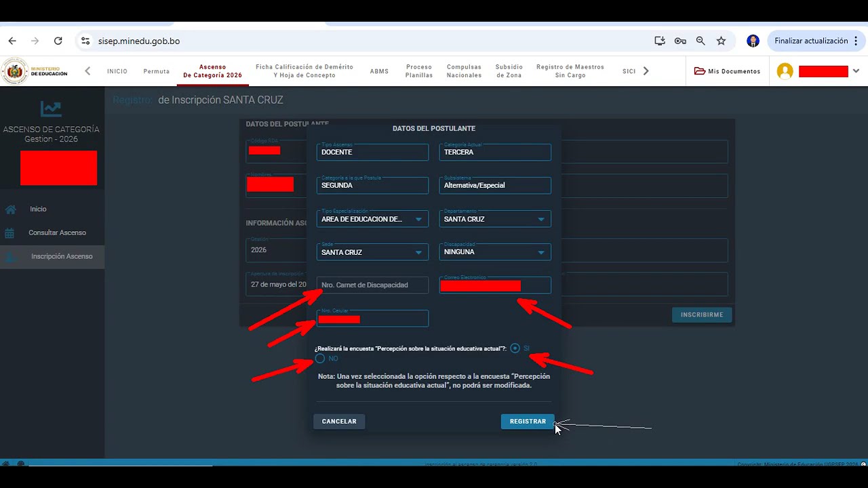Open Sede dropdown showing SANTA CRUZ
This screenshot has height=488, width=868.
372,252
